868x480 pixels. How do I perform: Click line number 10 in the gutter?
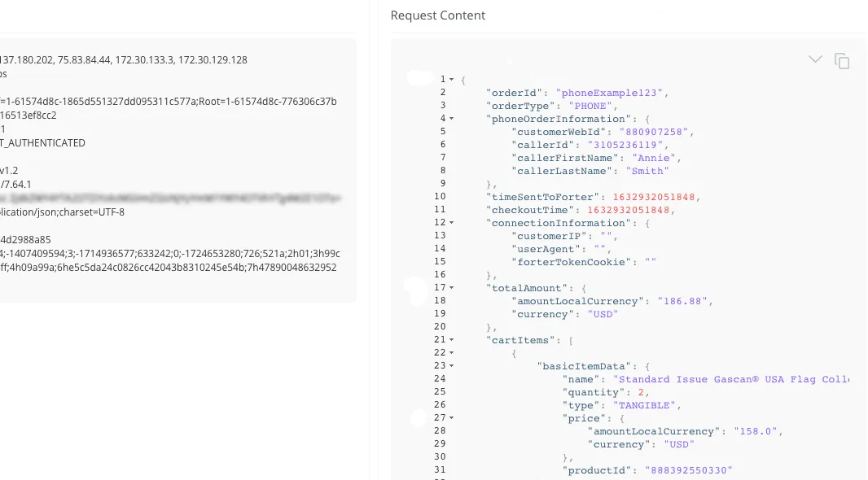pos(440,196)
